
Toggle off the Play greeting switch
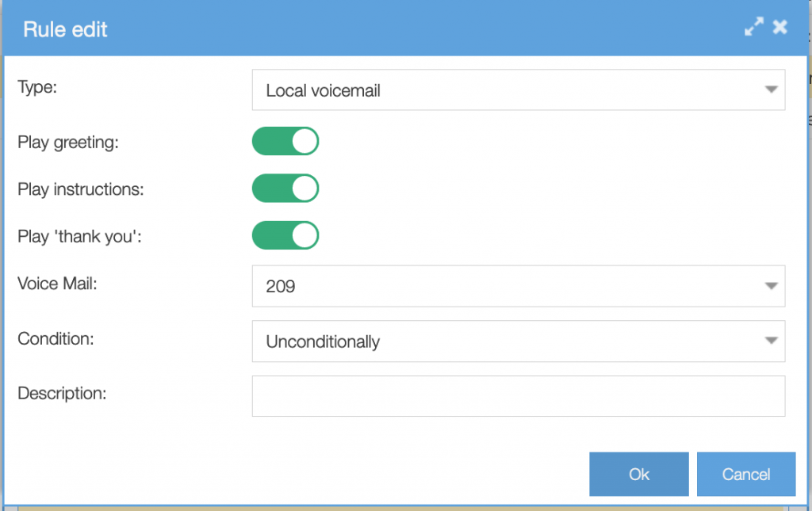click(285, 141)
